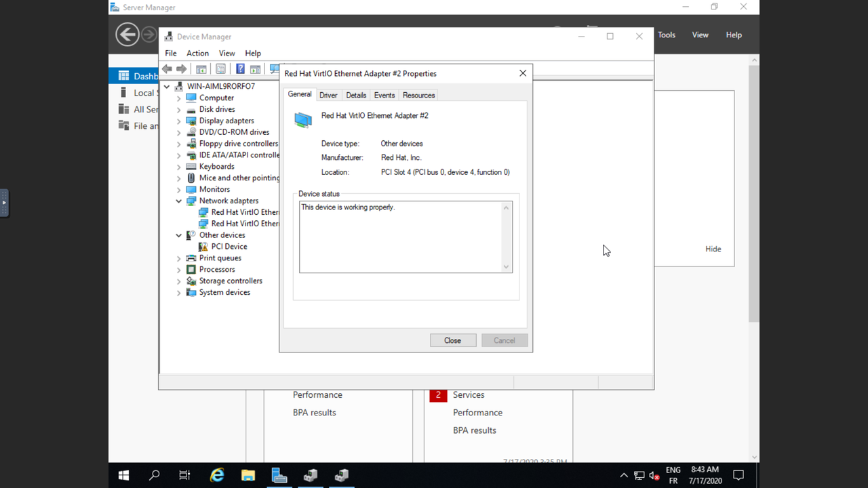Open Services link beside red 2 badge
Screen dimensions: 868x488
(x=469, y=395)
